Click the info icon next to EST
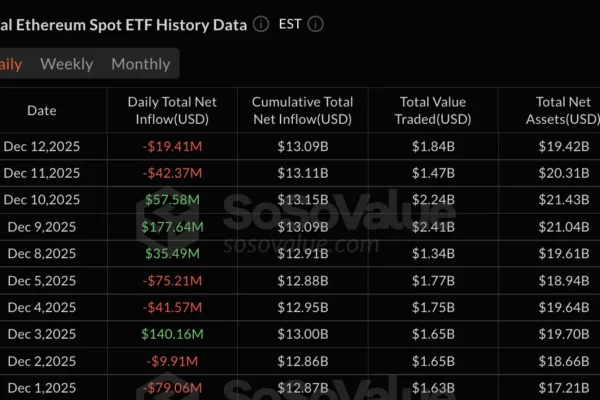Screen dimensions: 600x400 (316, 23)
